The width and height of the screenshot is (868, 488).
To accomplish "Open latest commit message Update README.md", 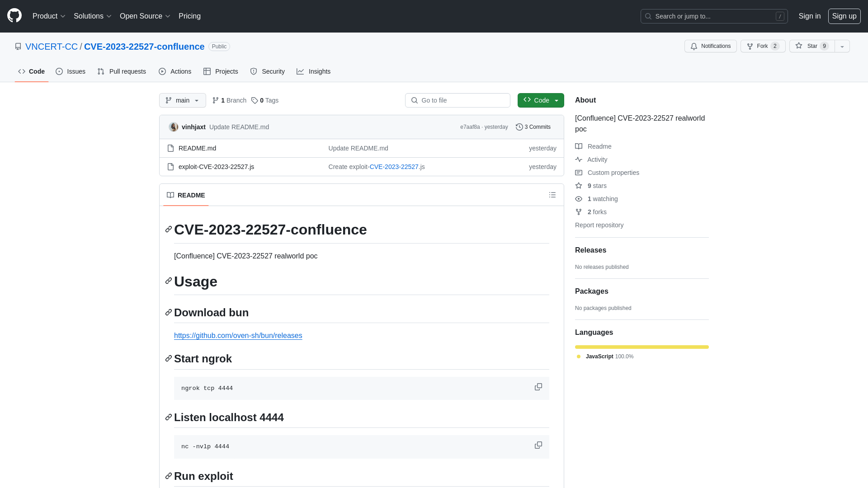I will 239,127.
